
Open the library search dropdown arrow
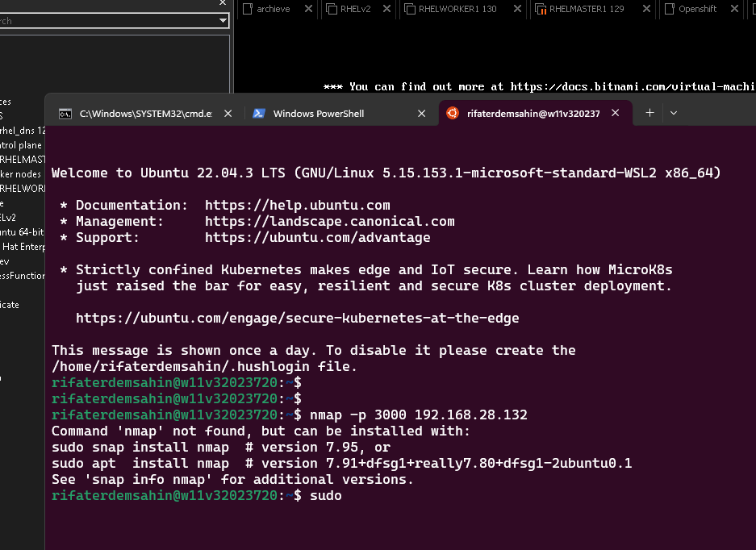pos(223,21)
